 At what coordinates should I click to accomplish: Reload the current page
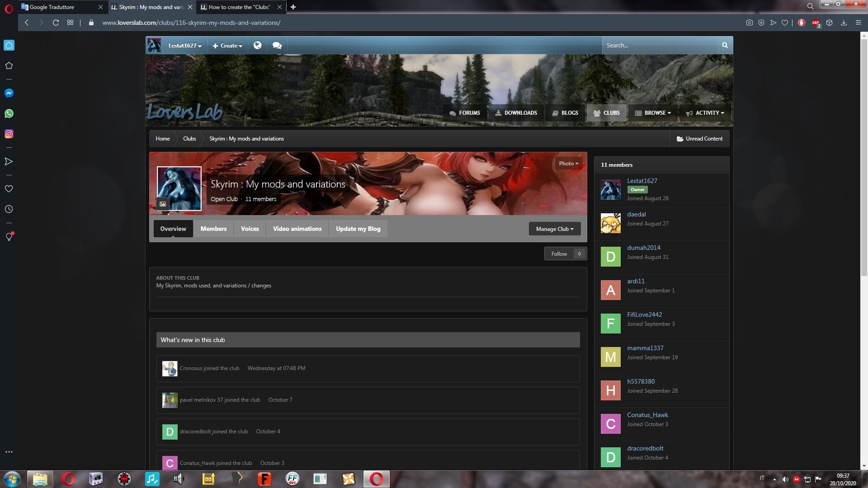[56, 23]
